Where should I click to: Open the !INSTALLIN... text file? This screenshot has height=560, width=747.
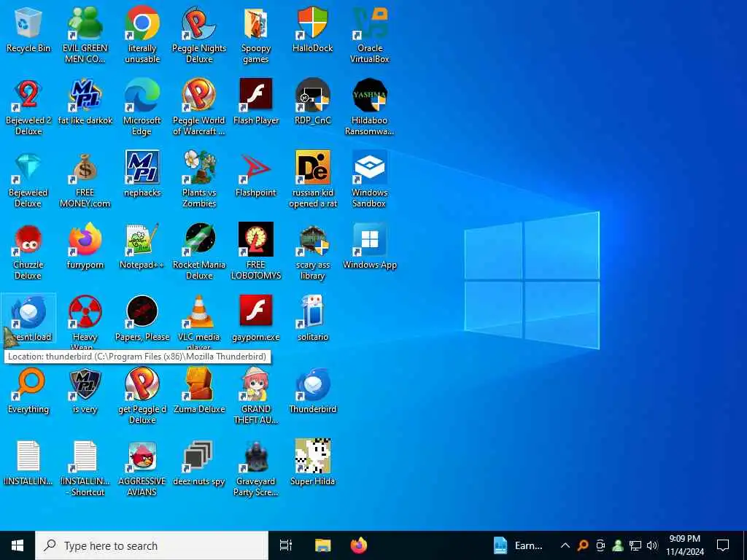[x=28, y=464]
